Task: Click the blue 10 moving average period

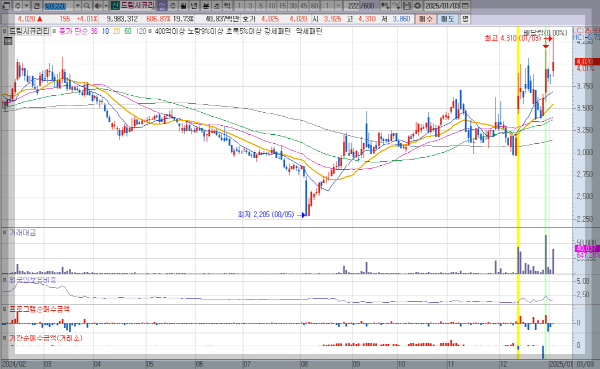Action: pyautogui.click(x=106, y=31)
